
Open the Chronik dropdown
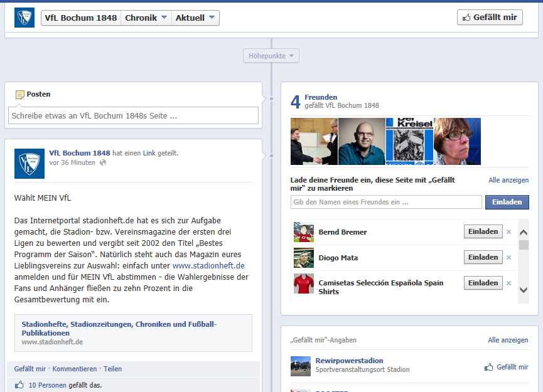(146, 18)
